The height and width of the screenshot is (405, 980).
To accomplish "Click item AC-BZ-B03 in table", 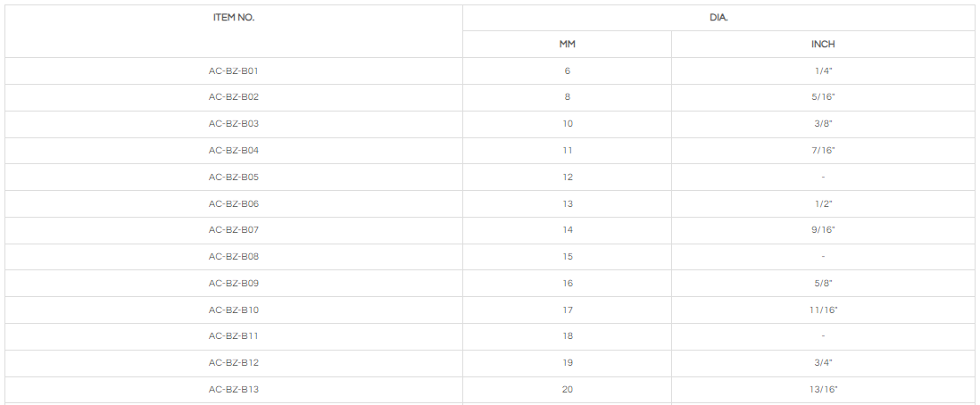I will 234,124.
